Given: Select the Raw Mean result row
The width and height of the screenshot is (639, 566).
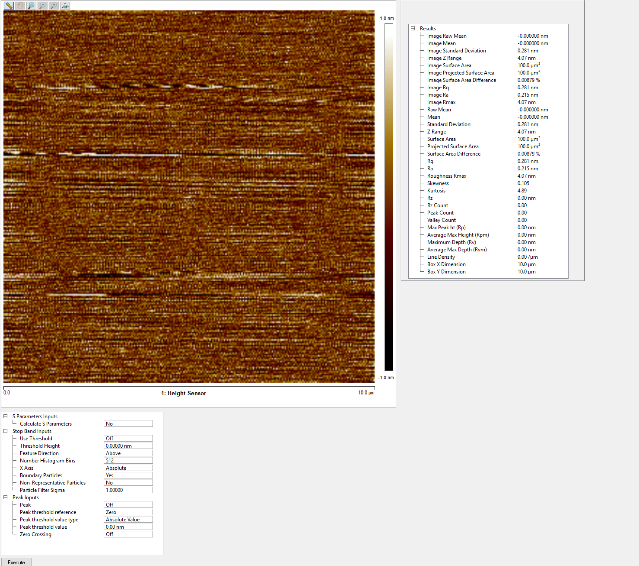Looking at the screenshot, I should pyautogui.click(x=488, y=109).
